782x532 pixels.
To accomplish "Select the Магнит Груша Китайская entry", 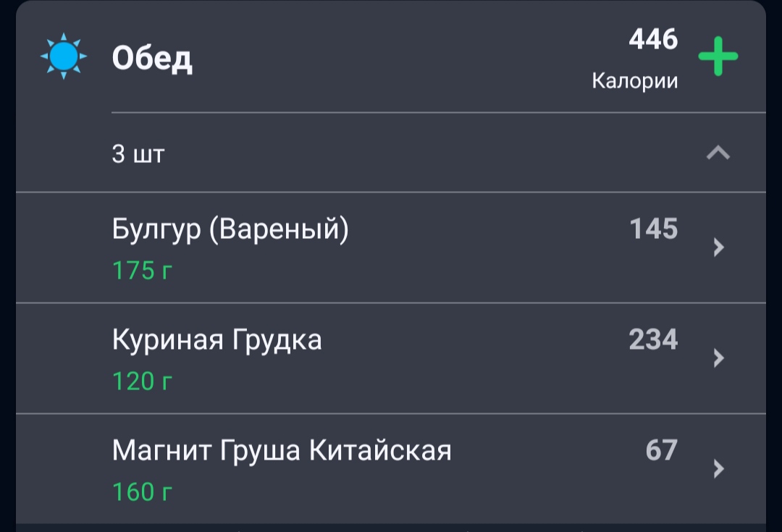I will 391,469.
